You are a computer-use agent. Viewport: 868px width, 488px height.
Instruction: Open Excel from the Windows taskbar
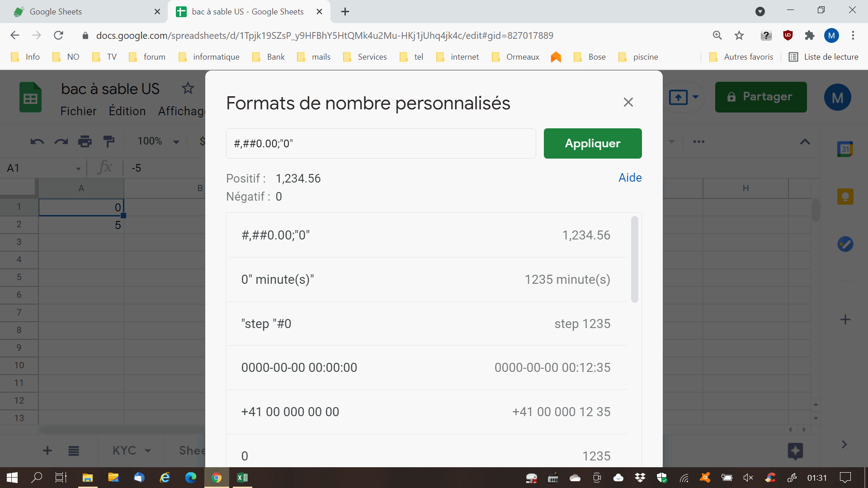[x=242, y=478]
